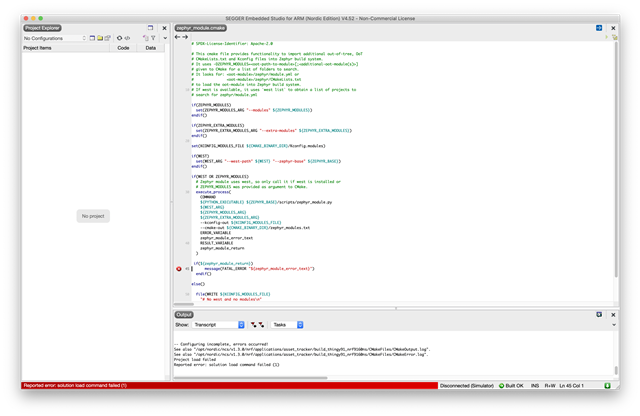Image resolution: width=640 pixels, height=416 pixels.
Task: Click the yellow folder icon in Project Explorer
Action: (100, 38)
